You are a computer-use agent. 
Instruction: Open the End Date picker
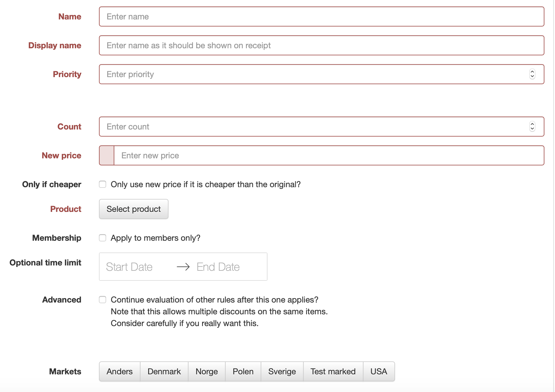click(218, 267)
